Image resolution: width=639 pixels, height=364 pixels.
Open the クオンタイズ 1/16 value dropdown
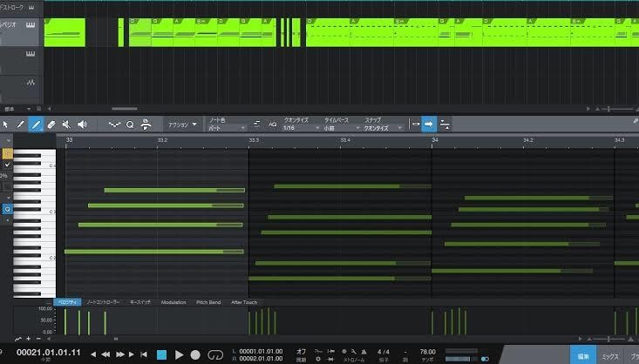(301, 128)
